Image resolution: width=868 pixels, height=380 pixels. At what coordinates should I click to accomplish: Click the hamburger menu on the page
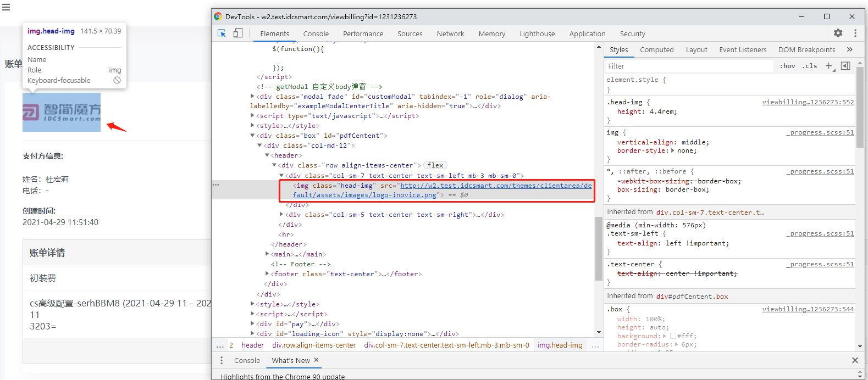click(x=6, y=7)
